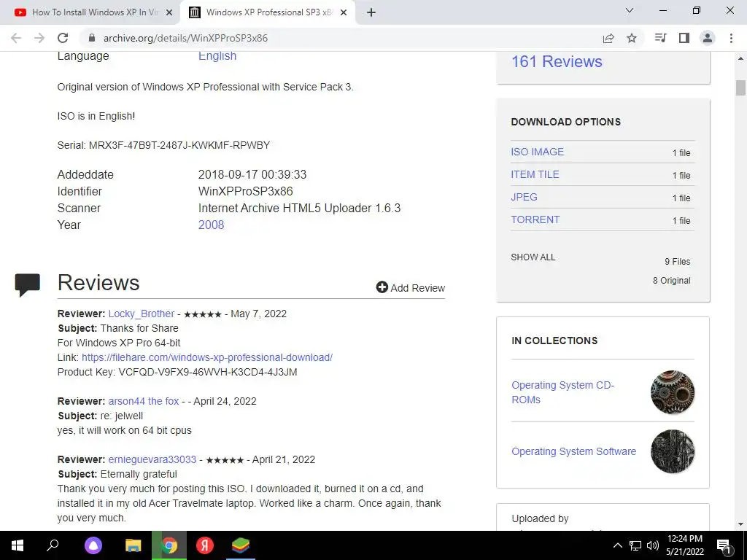This screenshot has width=747, height=560.
Task: Select the Windows XP Professional SP3 tab
Action: click(268, 13)
